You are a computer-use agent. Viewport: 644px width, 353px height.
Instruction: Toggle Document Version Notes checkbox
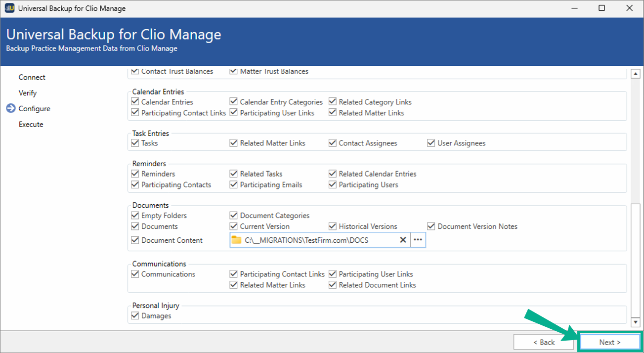(x=431, y=226)
